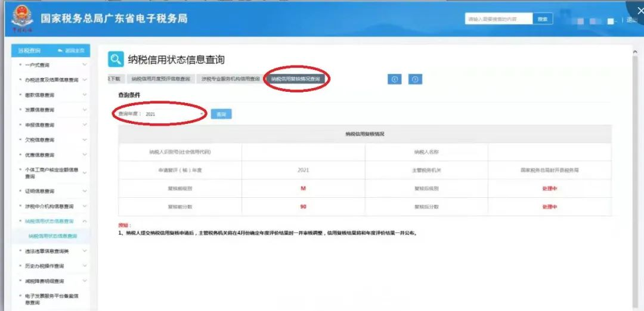Viewport: 644px width, 311px height.
Task: Click 处理中 in the 复核后级别 row
Action: [x=550, y=189]
